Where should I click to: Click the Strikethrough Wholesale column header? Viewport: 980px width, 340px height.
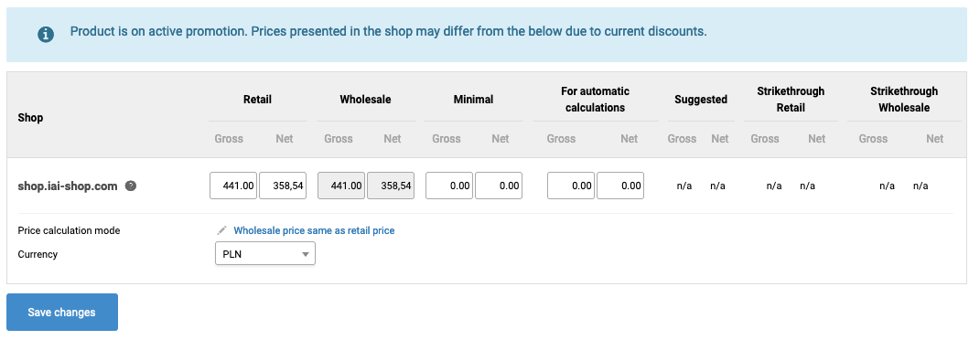pyautogui.click(x=904, y=100)
